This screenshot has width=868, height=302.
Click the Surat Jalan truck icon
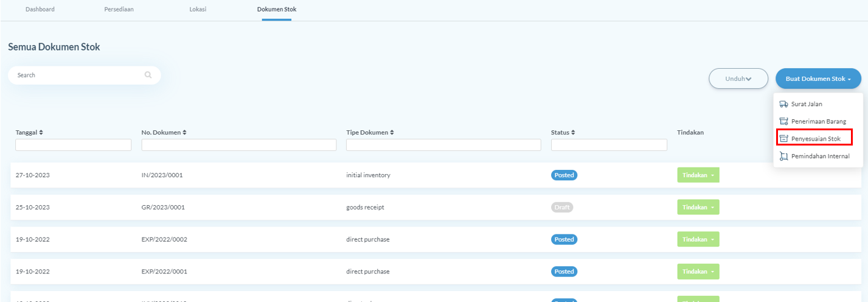tap(783, 104)
